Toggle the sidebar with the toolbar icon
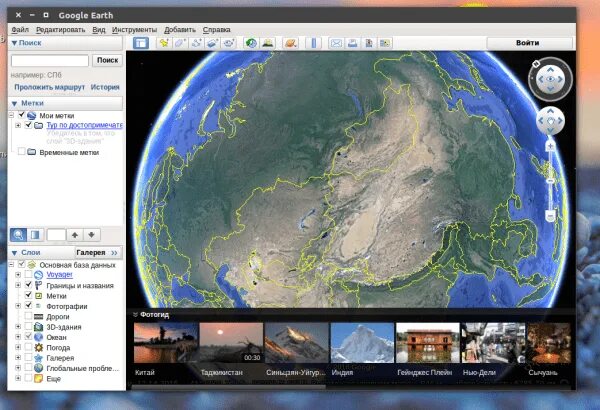The width and height of the screenshot is (600, 410). coord(141,43)
